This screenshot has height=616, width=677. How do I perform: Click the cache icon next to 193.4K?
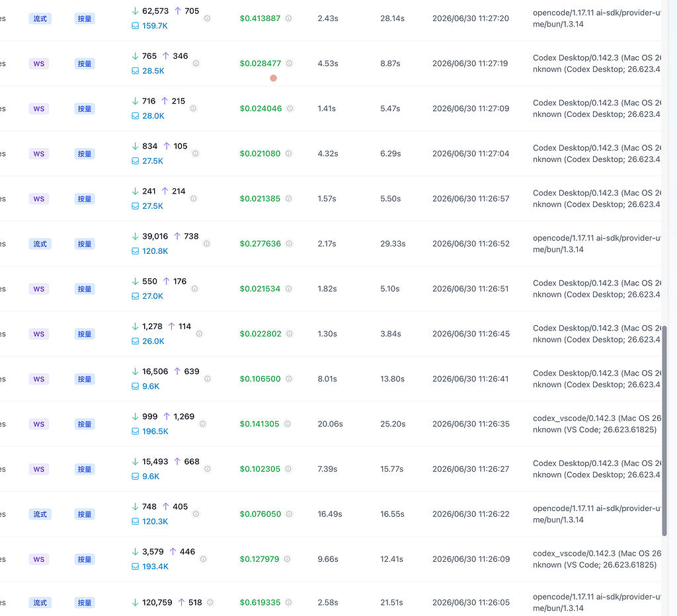point(135,566)
